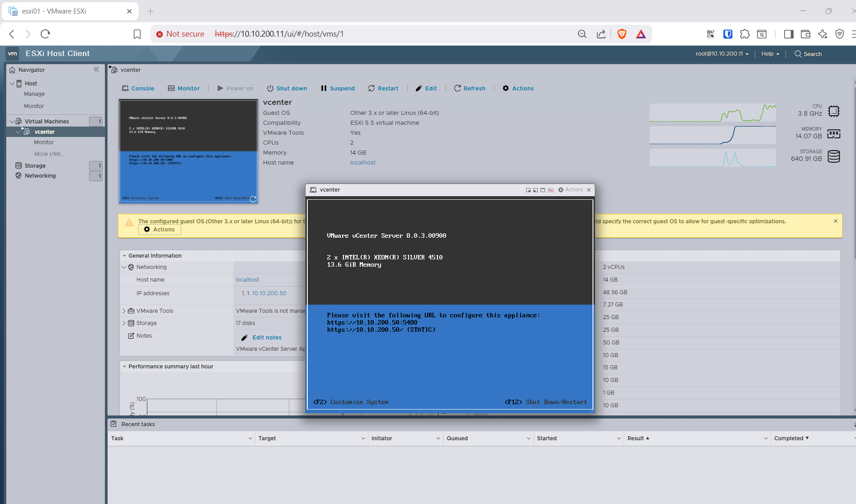Image resolution: width=856 pixels, height=504 pixels.
Task: Open the Help menu
Action: pyautogui.click(x=770, y=54)
